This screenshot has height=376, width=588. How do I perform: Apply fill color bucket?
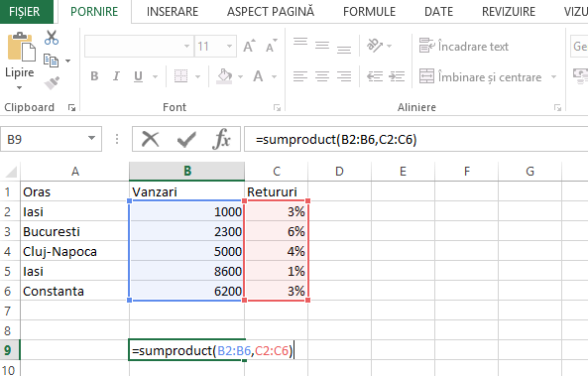click(x=224, y=76)
